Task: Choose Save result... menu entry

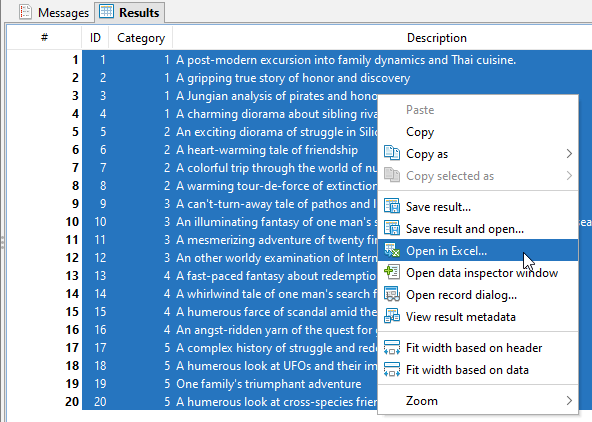Action: click(x=478, y=207)
